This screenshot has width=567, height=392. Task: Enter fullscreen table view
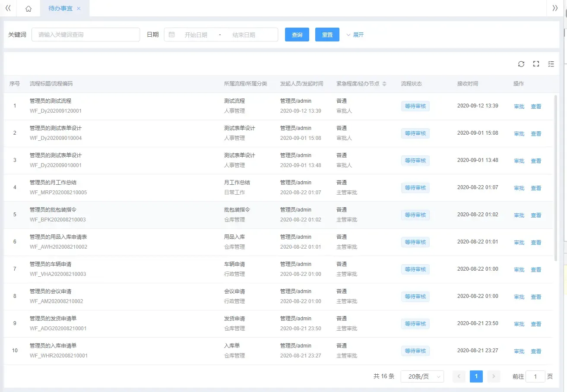(536, 64)
